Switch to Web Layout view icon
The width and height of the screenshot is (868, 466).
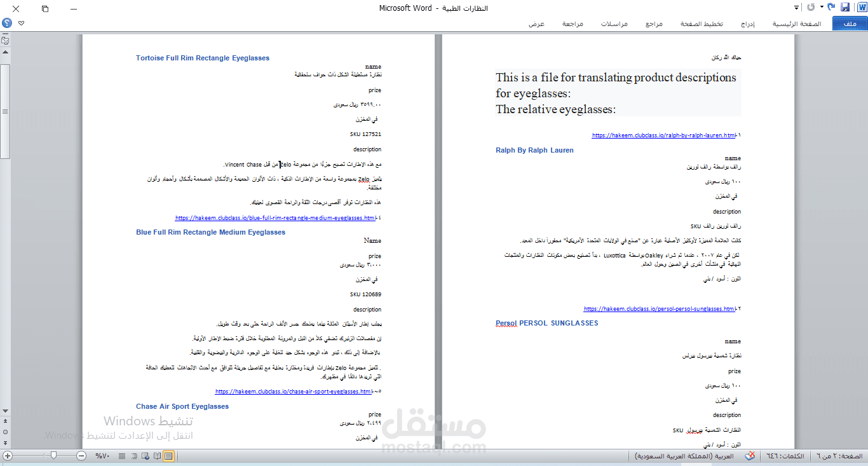point(146,456)
